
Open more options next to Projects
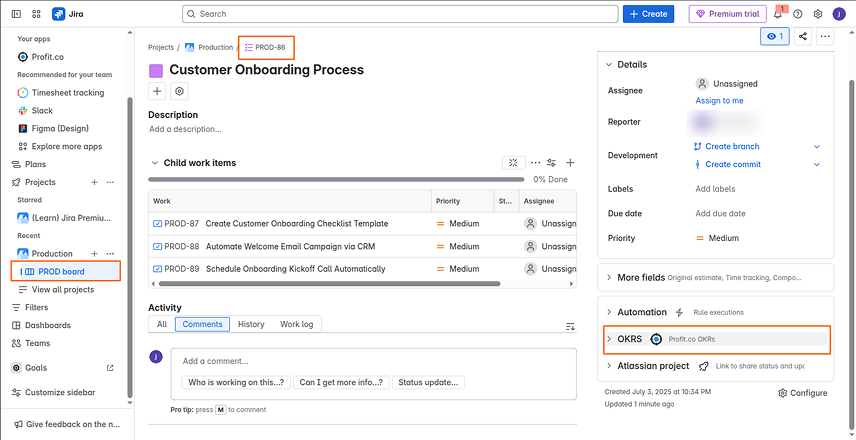tap(110, 182)
